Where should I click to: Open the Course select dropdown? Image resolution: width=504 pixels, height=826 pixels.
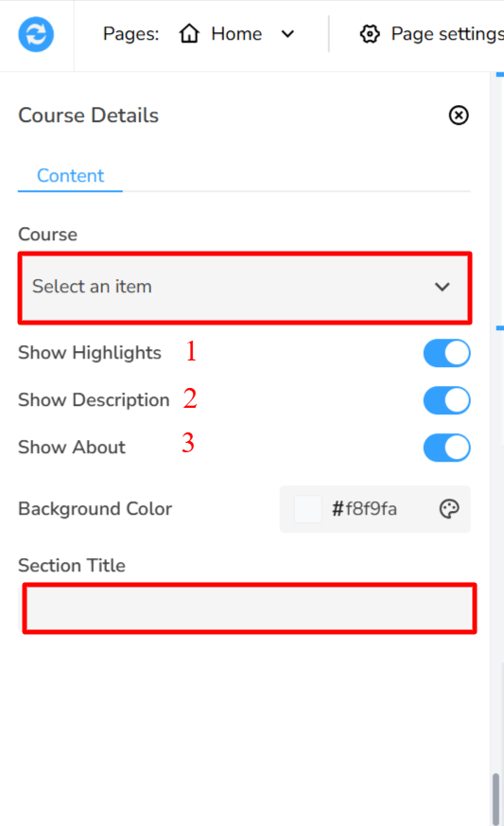point(245,287)
